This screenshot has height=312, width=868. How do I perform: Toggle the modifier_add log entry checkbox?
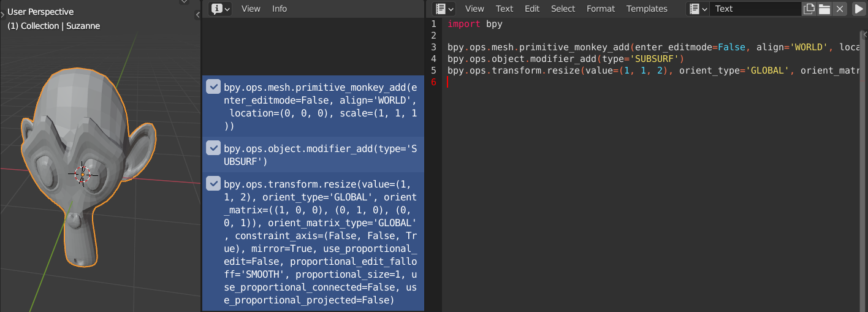click(213, 148)
